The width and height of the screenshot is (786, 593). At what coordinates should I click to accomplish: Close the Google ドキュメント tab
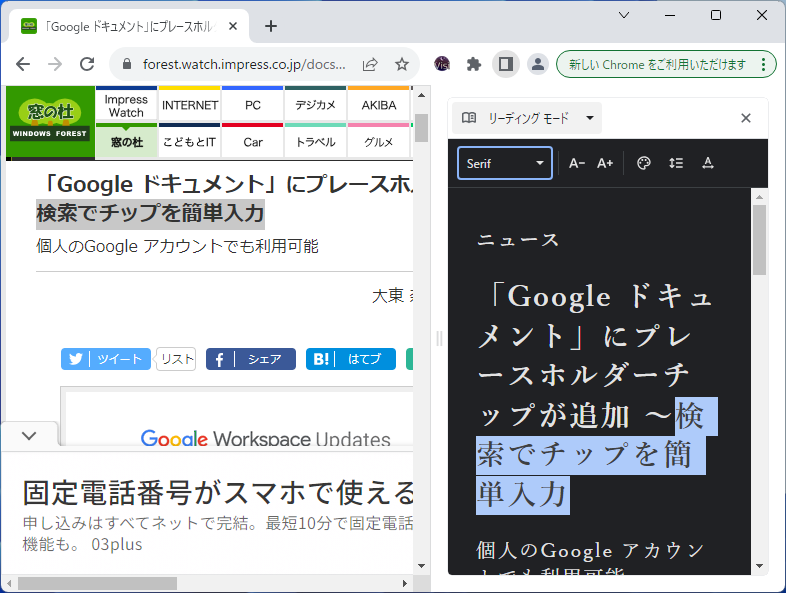[233, 26]
